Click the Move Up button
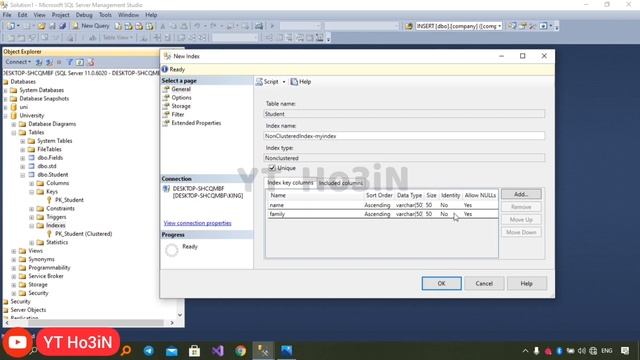This screenshot has height=360, width=640. tap(521, 220)
